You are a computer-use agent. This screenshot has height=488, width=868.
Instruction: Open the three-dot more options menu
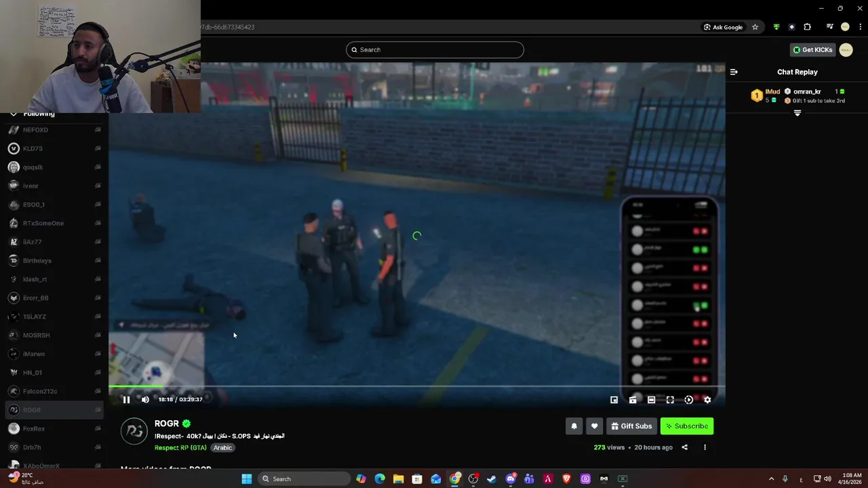pos(705,447)
